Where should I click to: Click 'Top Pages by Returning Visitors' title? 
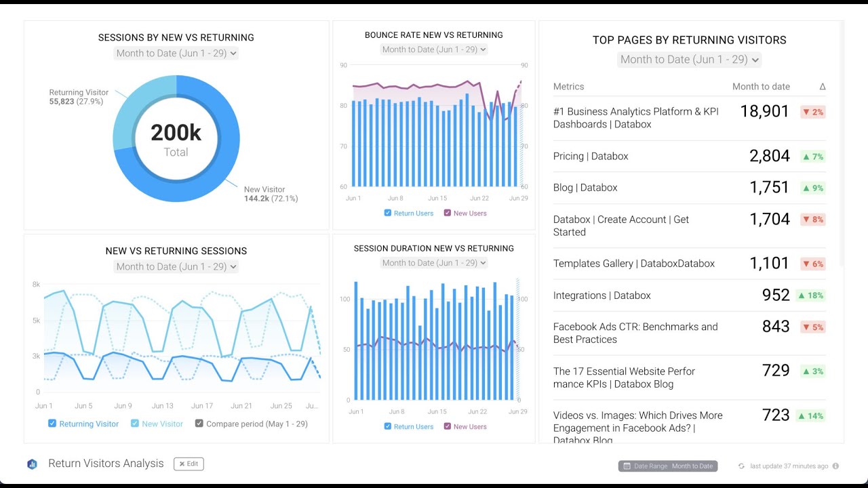click(690, 40)
